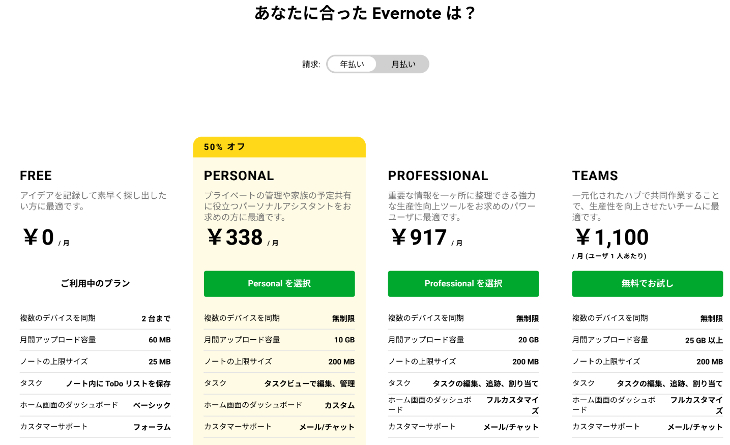Click the ご利用中のプラン label under FREE

pyautogui.click(x=95, y=283)
